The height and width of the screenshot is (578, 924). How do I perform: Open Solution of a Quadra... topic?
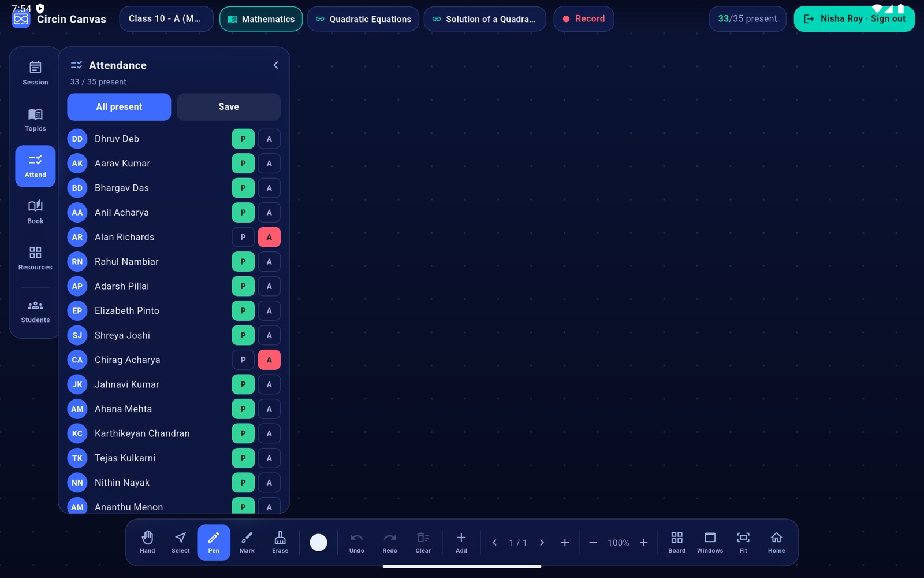click(x=485, y=19)
